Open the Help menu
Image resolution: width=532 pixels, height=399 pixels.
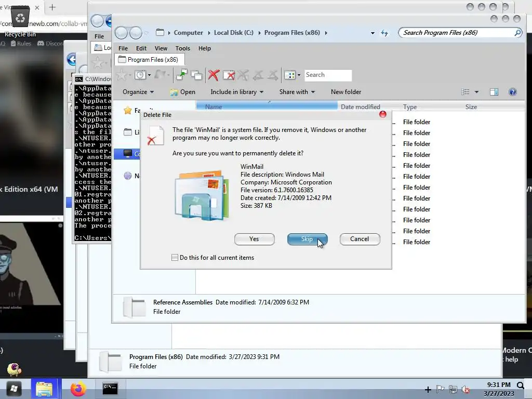(205, 48)
